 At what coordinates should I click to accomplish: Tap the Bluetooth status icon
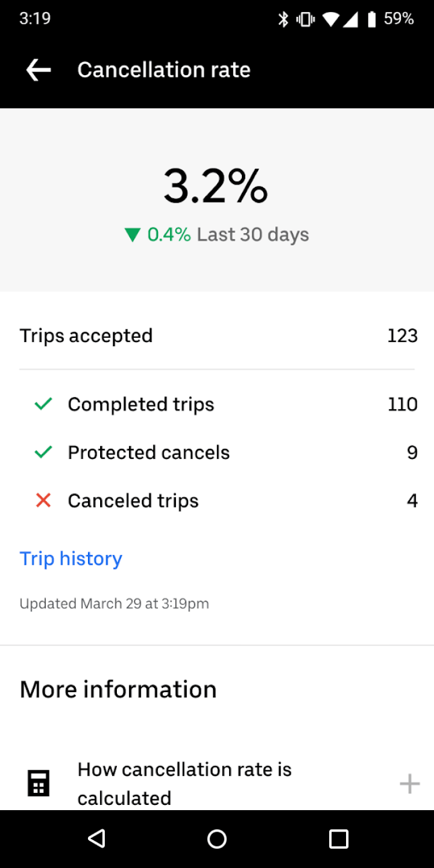283,19
